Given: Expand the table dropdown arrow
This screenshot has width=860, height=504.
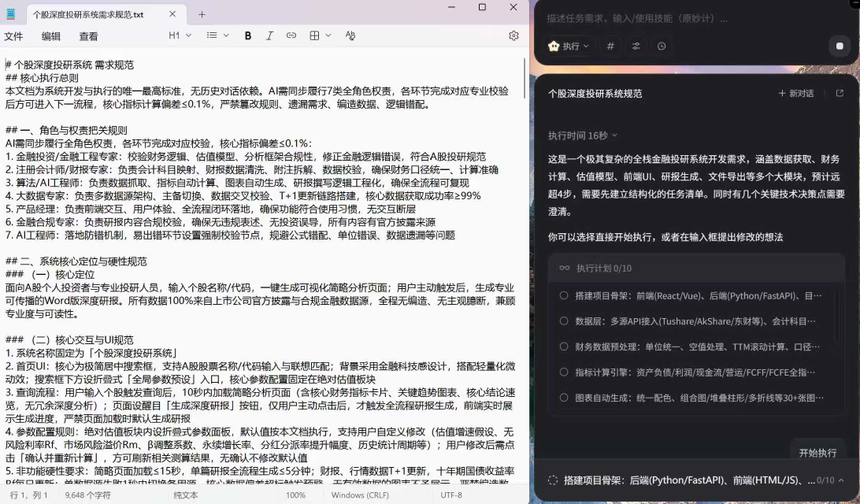Looking at the screenshot, I should pos(328,35).
